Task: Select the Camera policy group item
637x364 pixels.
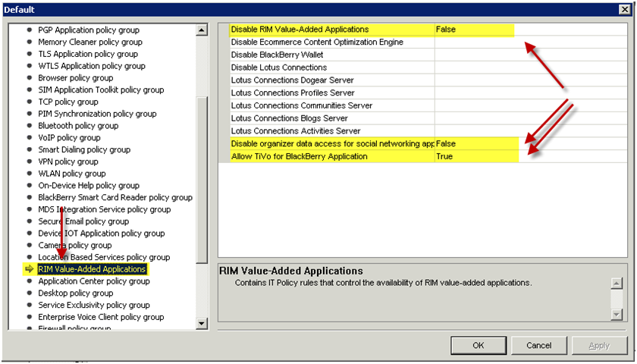Action: click(x=74, y=246)
